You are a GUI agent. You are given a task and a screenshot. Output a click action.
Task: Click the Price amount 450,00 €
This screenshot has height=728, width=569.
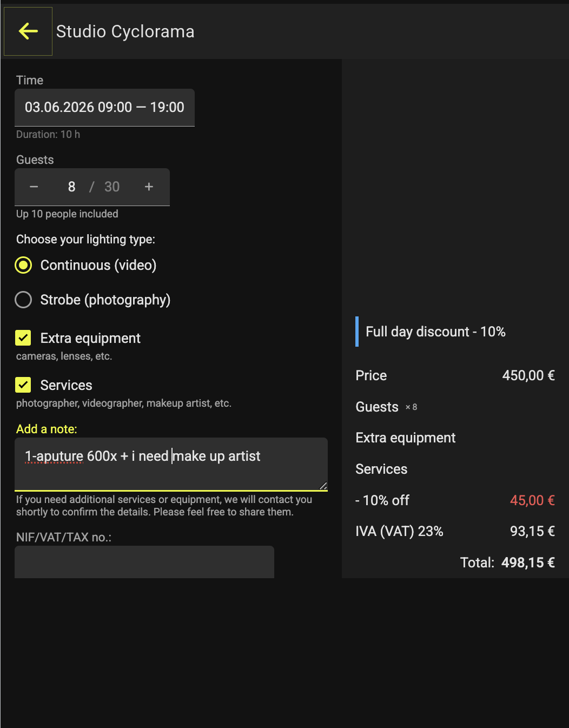[528, 375]
